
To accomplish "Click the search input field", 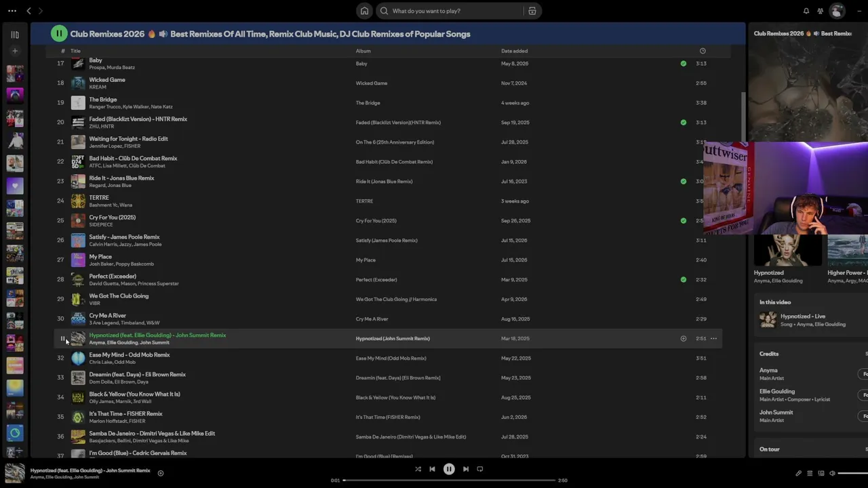I will tap(458, 11).
